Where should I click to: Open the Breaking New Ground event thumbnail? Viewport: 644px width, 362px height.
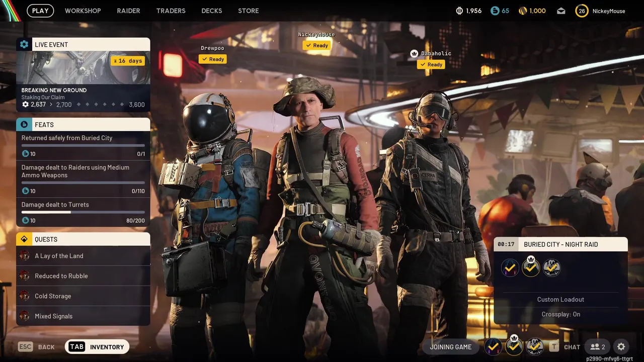(x=83, y=67)
